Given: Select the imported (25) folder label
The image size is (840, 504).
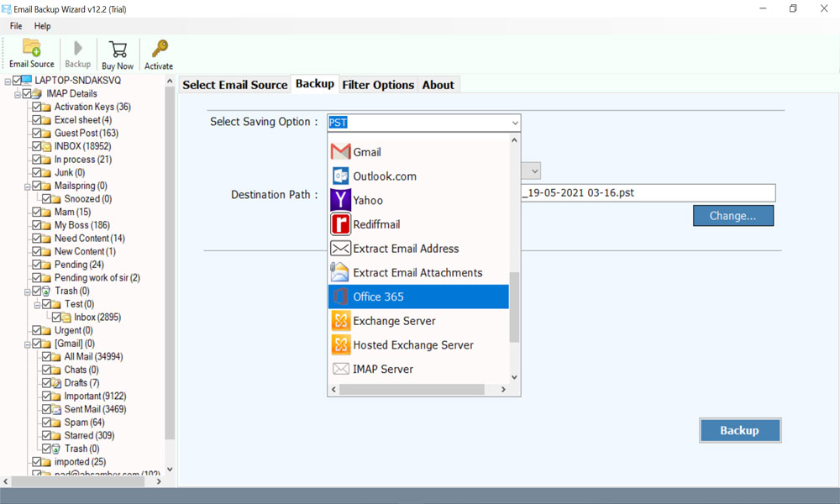Looking at the screenshot, I should pos(80,462).
